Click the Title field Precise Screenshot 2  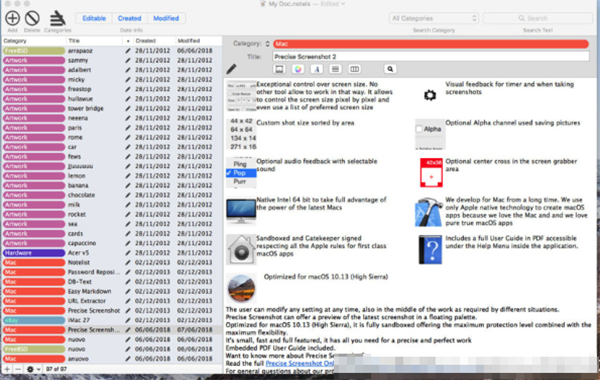pyautogui.click(x=431, y=57)
